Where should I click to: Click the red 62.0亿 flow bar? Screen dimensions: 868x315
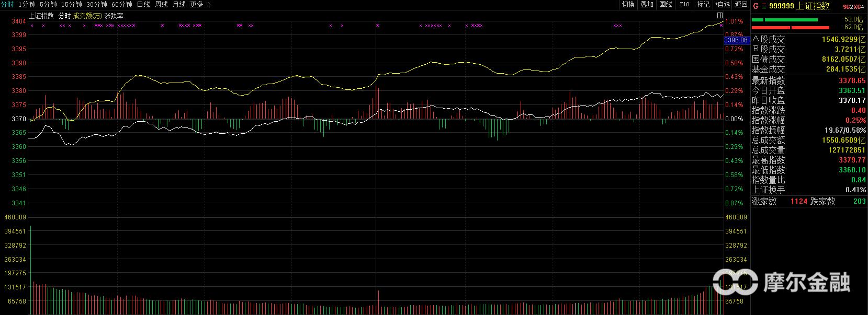791,27
